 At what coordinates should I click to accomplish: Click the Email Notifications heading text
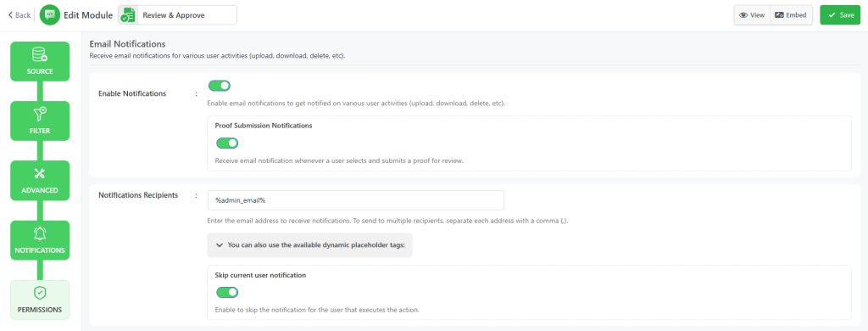pos(127,43)
